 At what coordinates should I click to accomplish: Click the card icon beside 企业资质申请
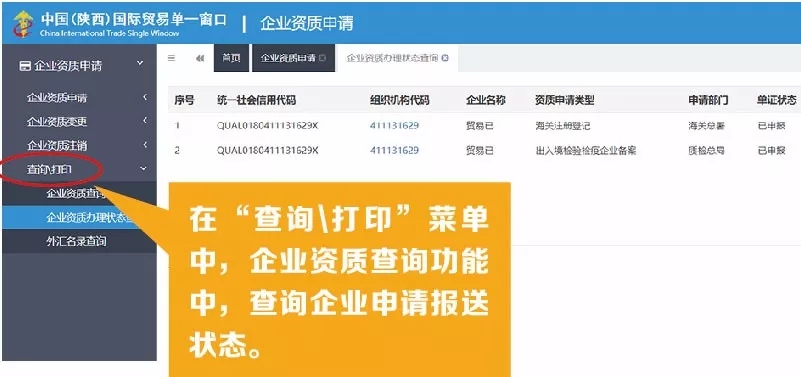(25, 66)
